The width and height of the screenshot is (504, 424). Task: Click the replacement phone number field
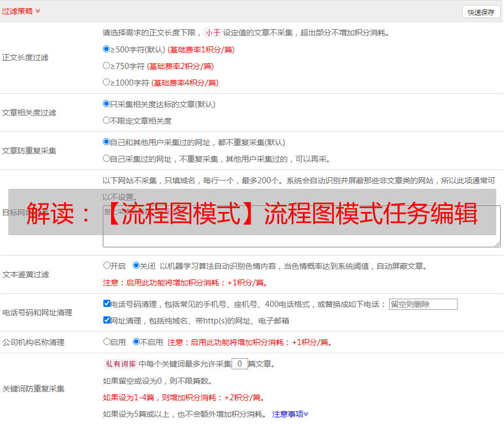[423, 304]
